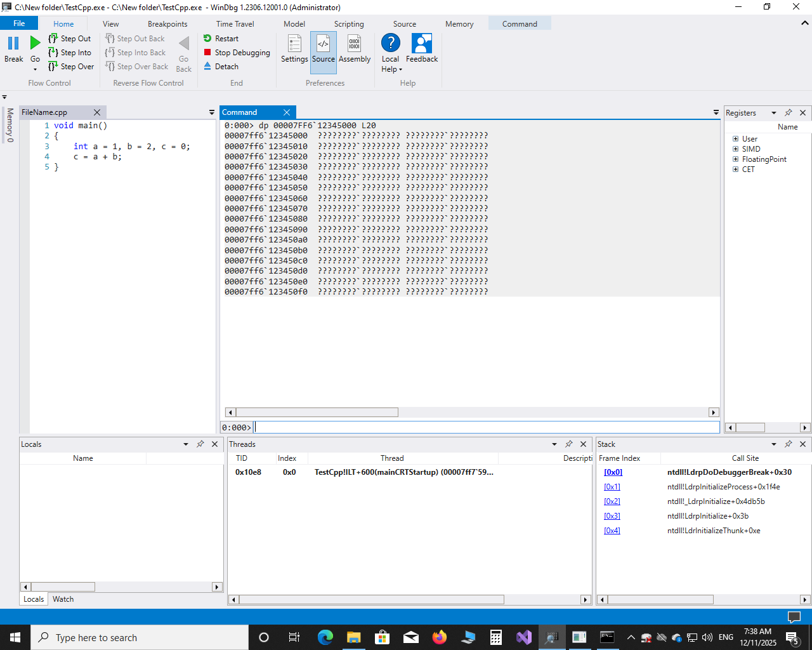Viewport: 812px width, 650px height.
Task: Select the Watch tab
Action: [x=63, y=599]
